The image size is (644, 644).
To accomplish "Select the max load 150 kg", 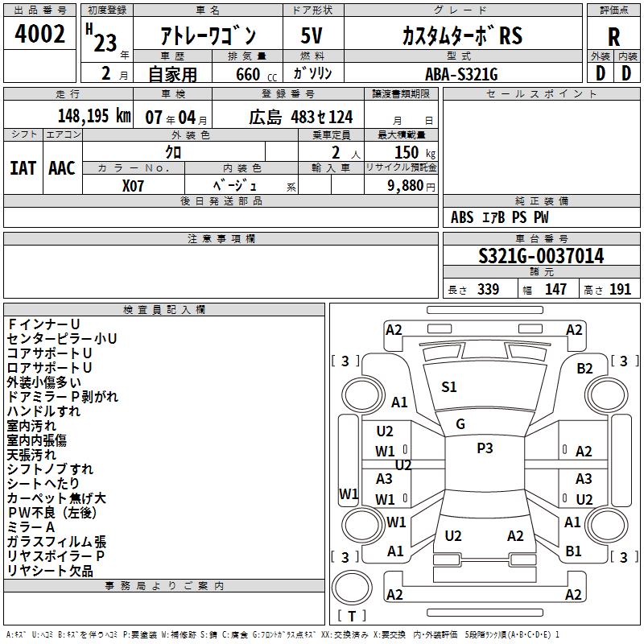I will point(415,153).
